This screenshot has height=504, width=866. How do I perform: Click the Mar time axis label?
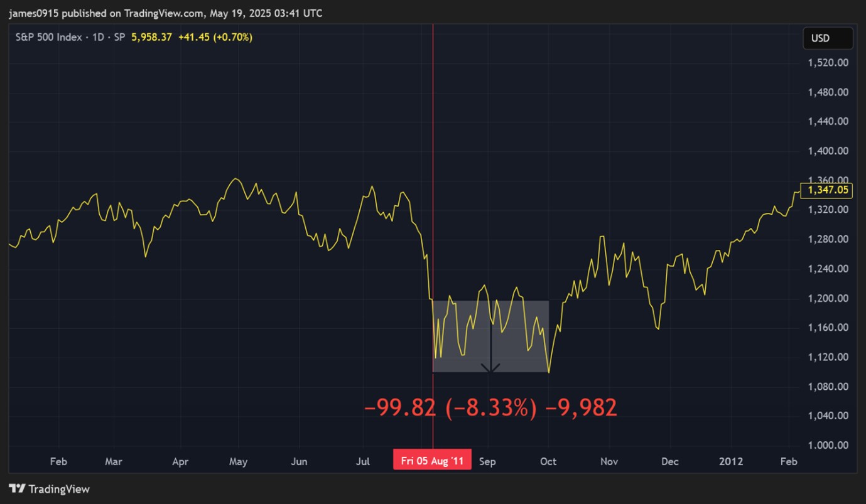coord(114,461)
